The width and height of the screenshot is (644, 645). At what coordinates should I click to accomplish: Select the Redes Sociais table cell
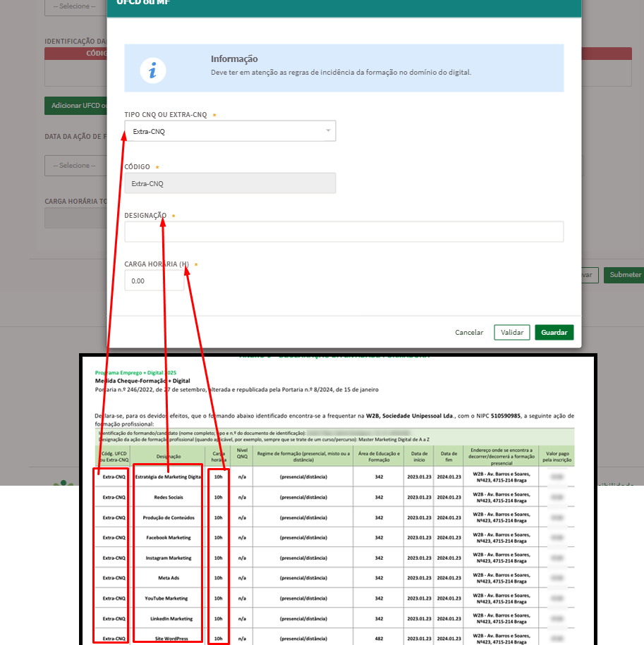point(167,497)
